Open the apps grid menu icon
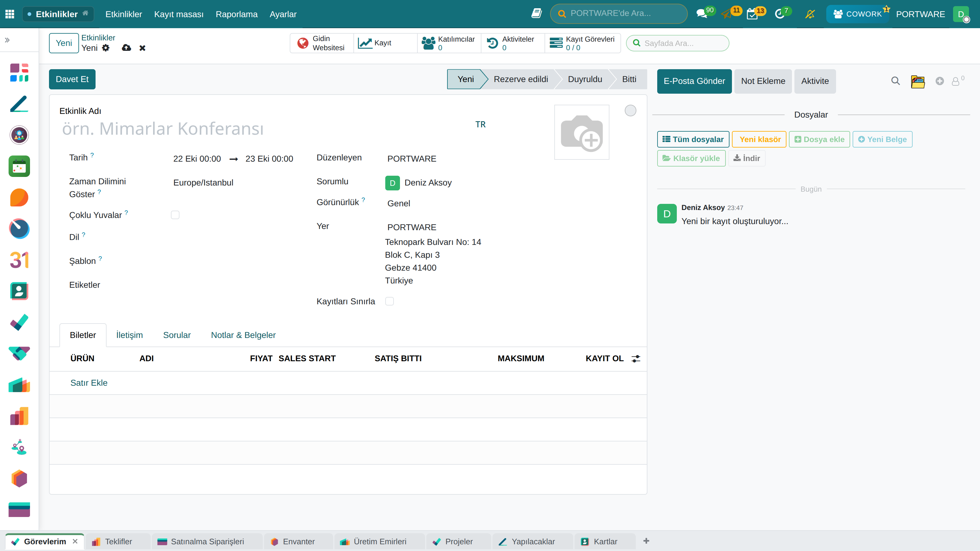 tap(10, 14)
